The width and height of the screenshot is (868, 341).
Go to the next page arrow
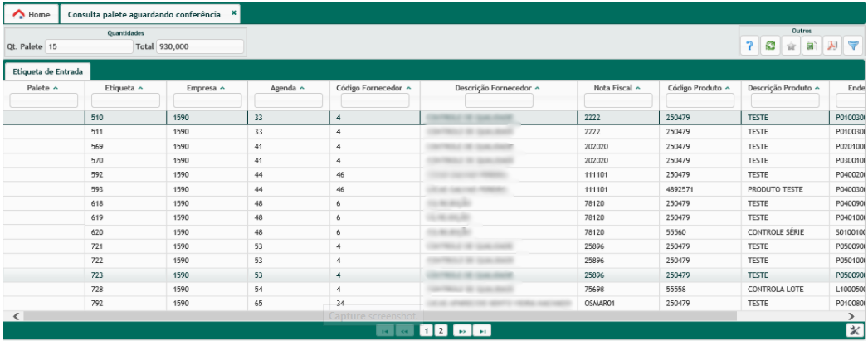tap(462, 330)
